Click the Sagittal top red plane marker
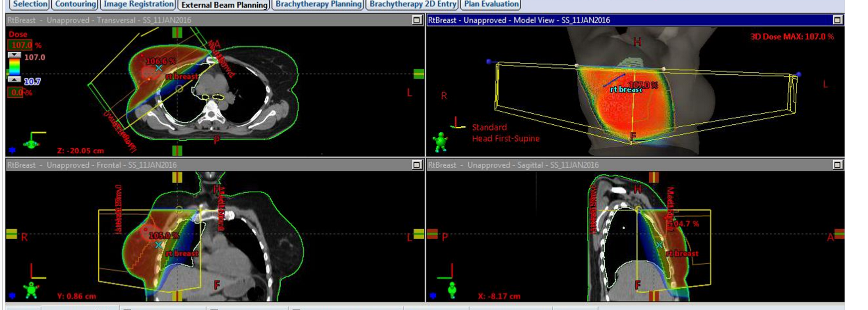 pos(654,177)
